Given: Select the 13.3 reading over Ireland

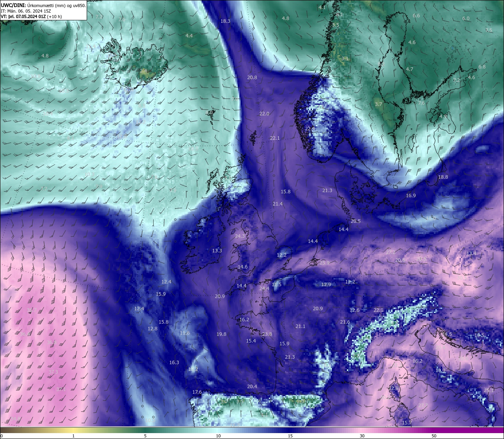Looking at the screenshot, I should [x=217, y=251].
